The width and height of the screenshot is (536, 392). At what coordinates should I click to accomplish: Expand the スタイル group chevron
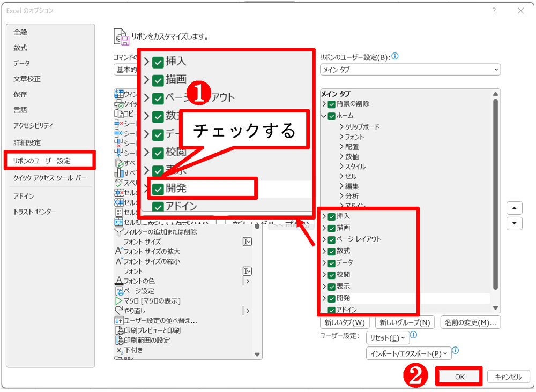[341, 167]
